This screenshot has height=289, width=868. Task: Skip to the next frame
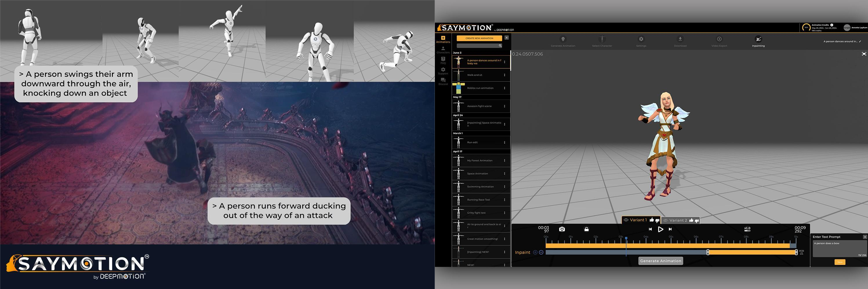670,229
